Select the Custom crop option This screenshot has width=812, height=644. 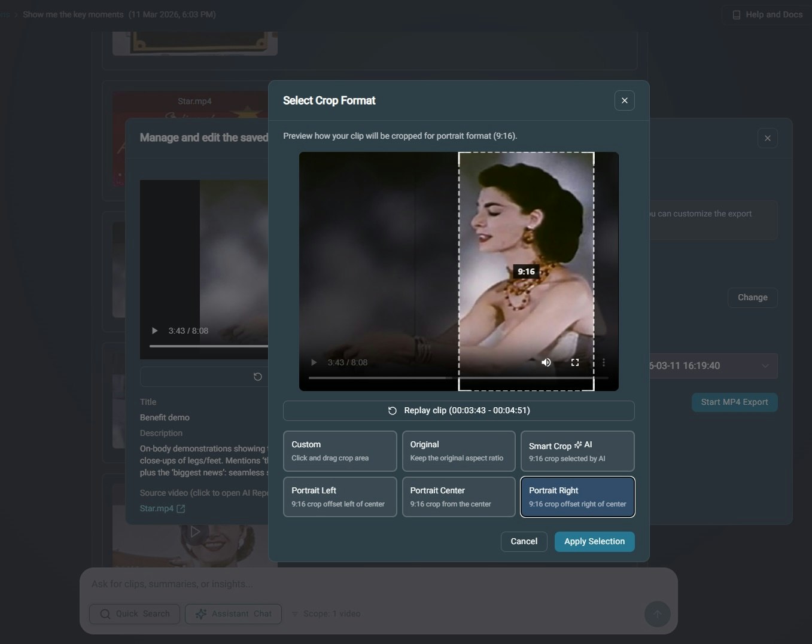coord(340,451)
